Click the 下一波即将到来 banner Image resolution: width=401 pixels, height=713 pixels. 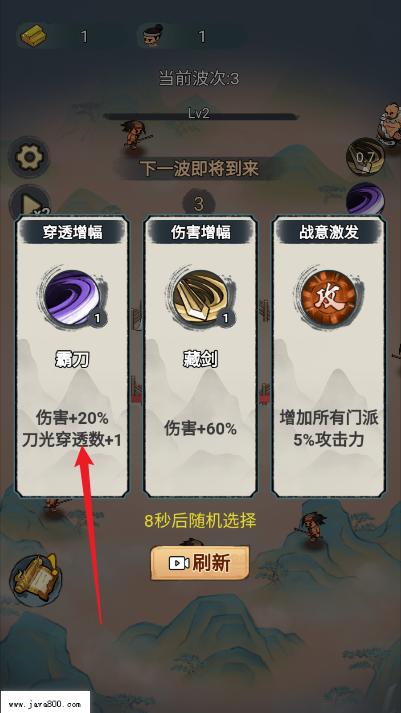point(199,169)
